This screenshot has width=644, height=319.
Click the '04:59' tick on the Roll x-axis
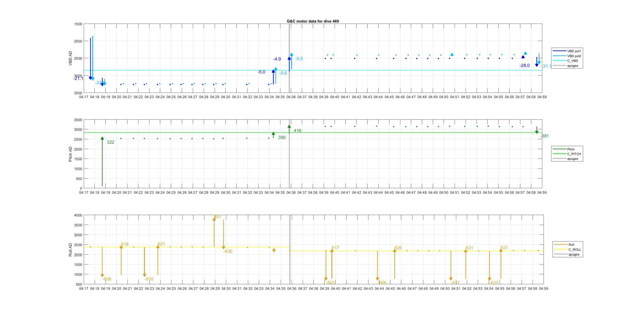pyautogui.click(x=543, y=289)
